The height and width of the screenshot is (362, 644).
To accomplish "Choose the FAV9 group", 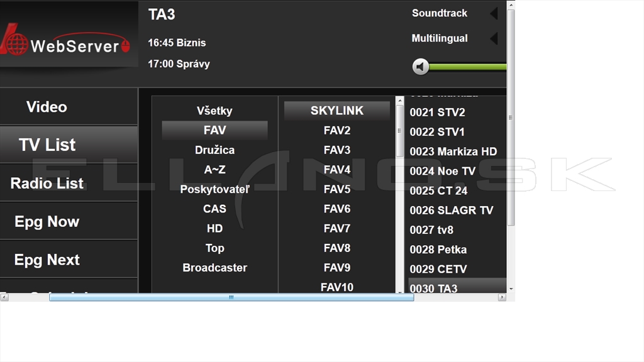I will click(x=337, y=268).
